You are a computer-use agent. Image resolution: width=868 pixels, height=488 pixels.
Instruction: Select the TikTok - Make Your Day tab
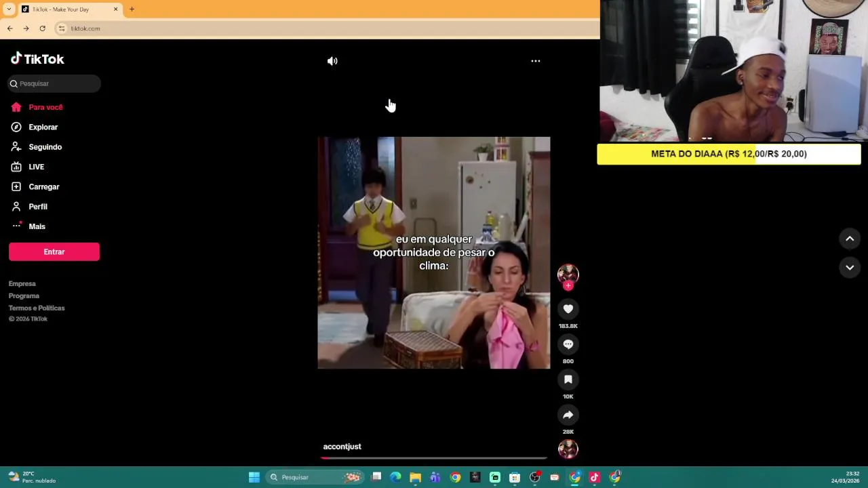click(x=69, y=9)
